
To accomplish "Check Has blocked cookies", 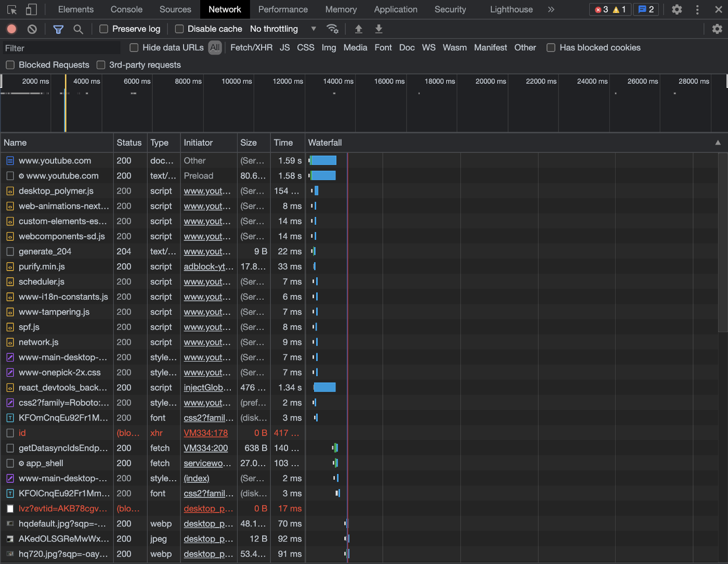I will [x=551, y=48].
